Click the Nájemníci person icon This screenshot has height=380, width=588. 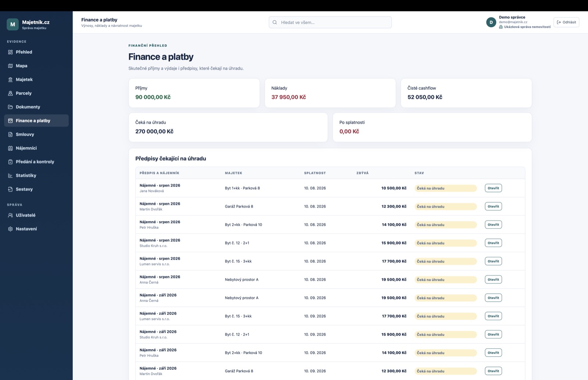tap(10, 148)
